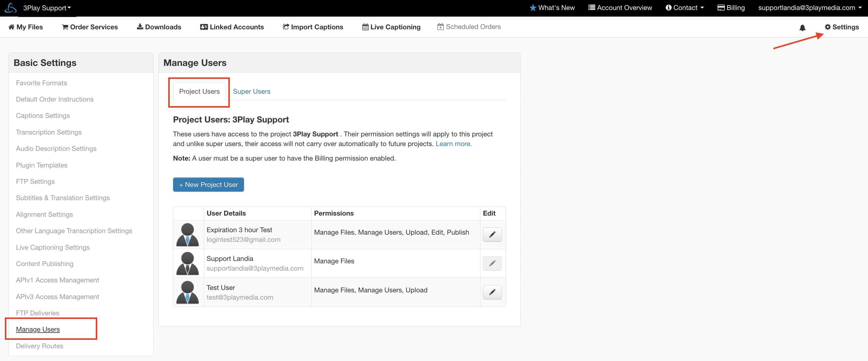Open What's New
Screen dimensions: 868x361
tap(552, 8)
